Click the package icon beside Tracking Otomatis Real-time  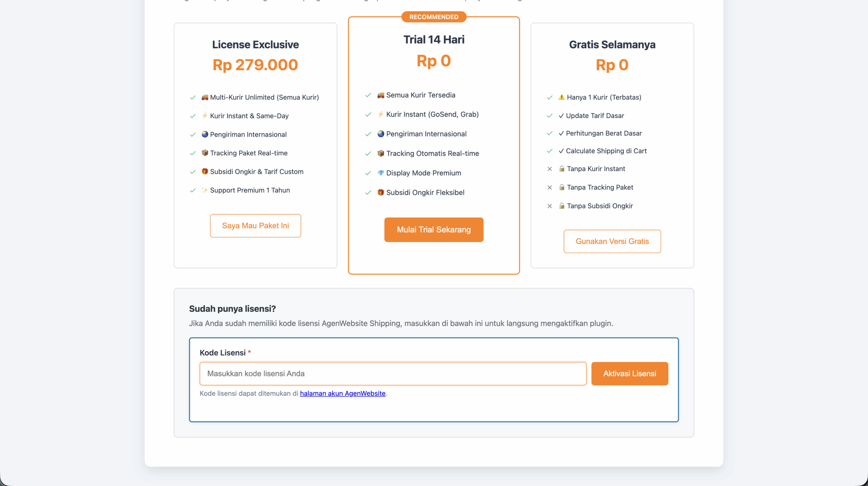[x=381, y=153]
